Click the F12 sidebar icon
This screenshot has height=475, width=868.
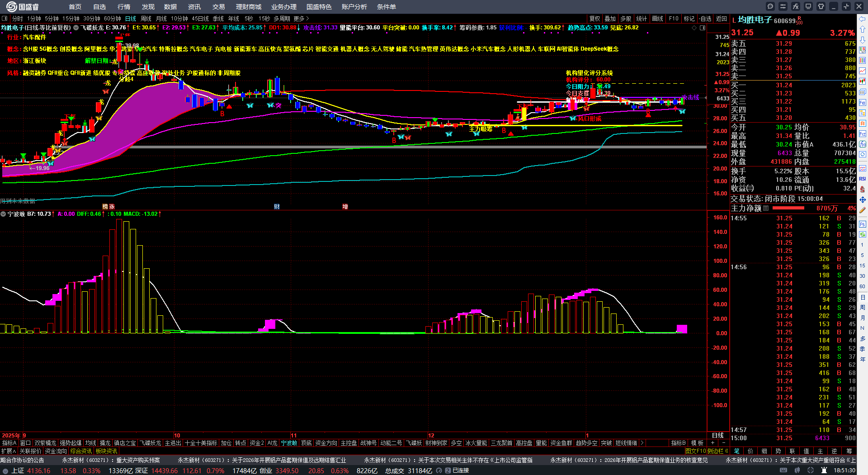pyautogui.click(x=863, y=134)
